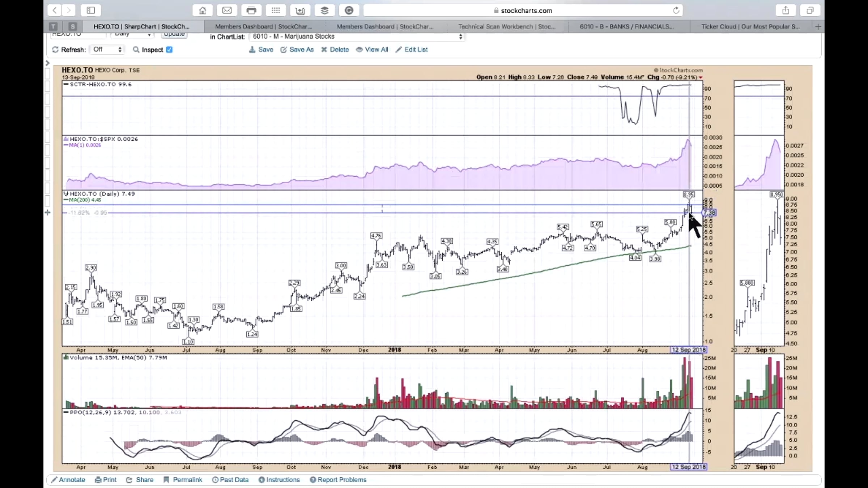Screen dimensions: 868x488
Task: Click the Print link below chart
Action: (106, 480)
